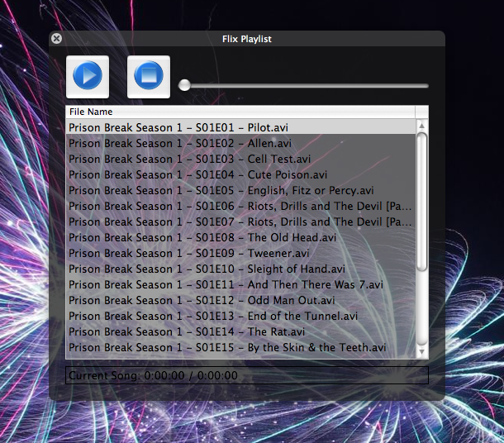
Task: Click the scrollbar up arrow in playlist
Action: click(421, 126)
